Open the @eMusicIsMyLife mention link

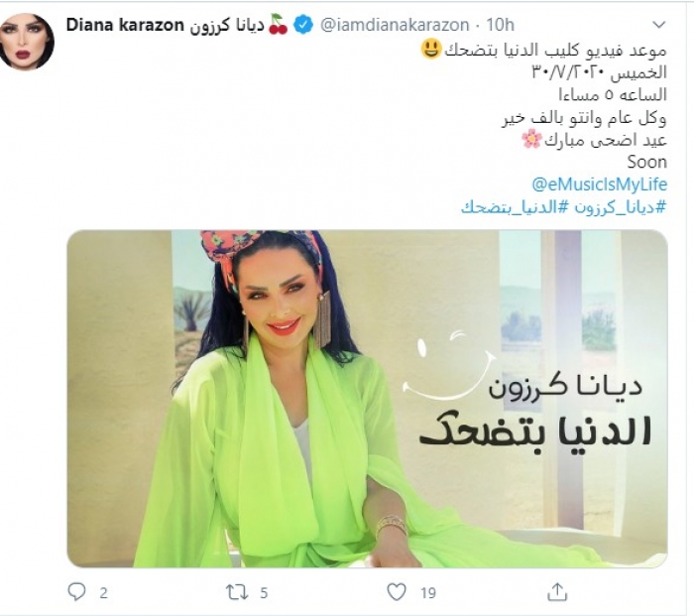click(x=599, y=185)
